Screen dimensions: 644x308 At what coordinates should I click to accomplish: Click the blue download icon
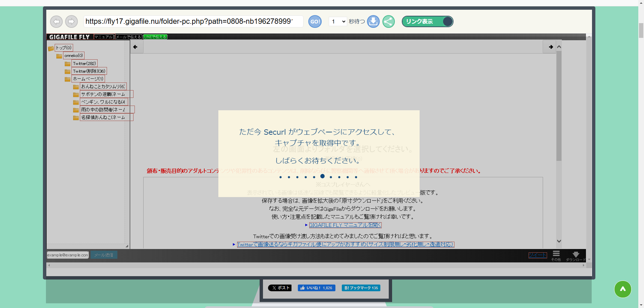click(373, 22)
